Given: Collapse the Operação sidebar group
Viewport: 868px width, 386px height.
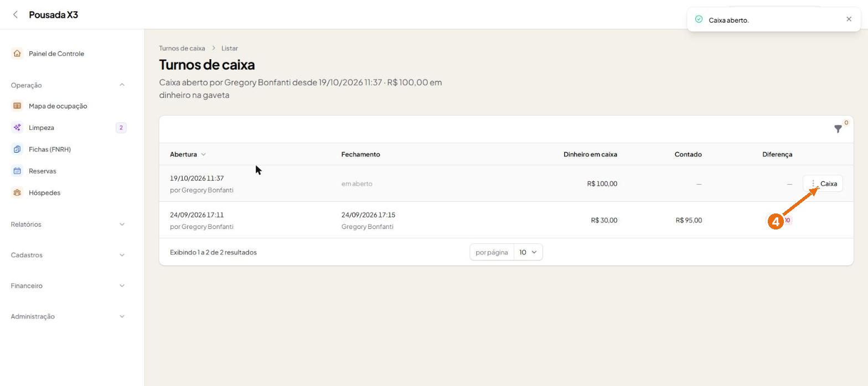Looking at the screenshot, I should pyautogui.click(x=122, y=85).
